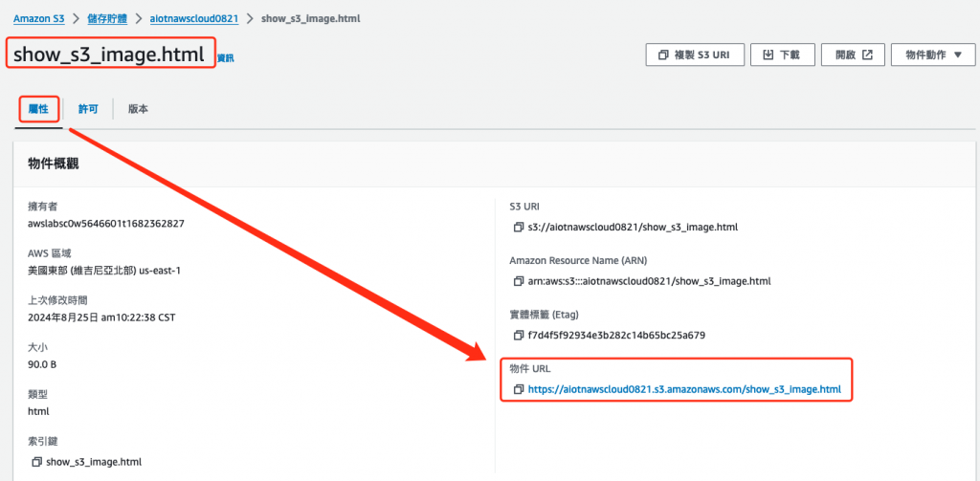980x481 pixels.
Task: Click the 物件概觀 section heading
Action: (x=54, y=164)
